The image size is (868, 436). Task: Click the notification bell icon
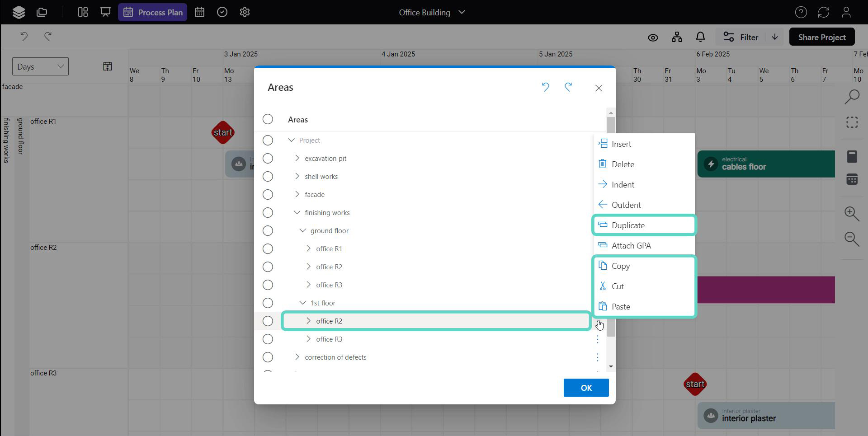(x=700, y=37)
